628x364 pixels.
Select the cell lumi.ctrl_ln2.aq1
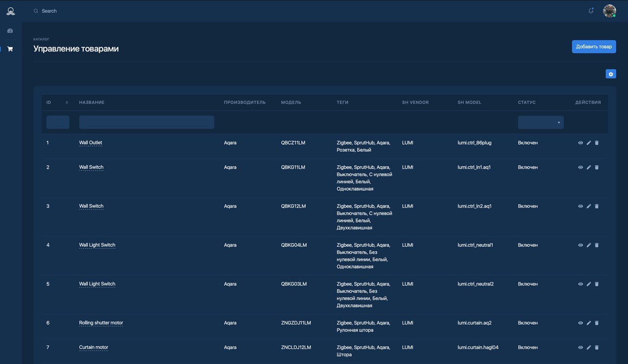[x=474, y=206]
